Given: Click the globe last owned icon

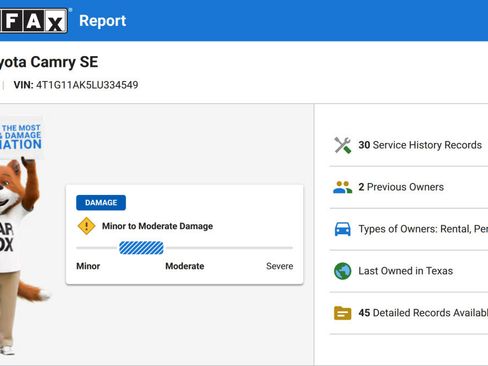Looking at the screenshot, I should [343, 271].
